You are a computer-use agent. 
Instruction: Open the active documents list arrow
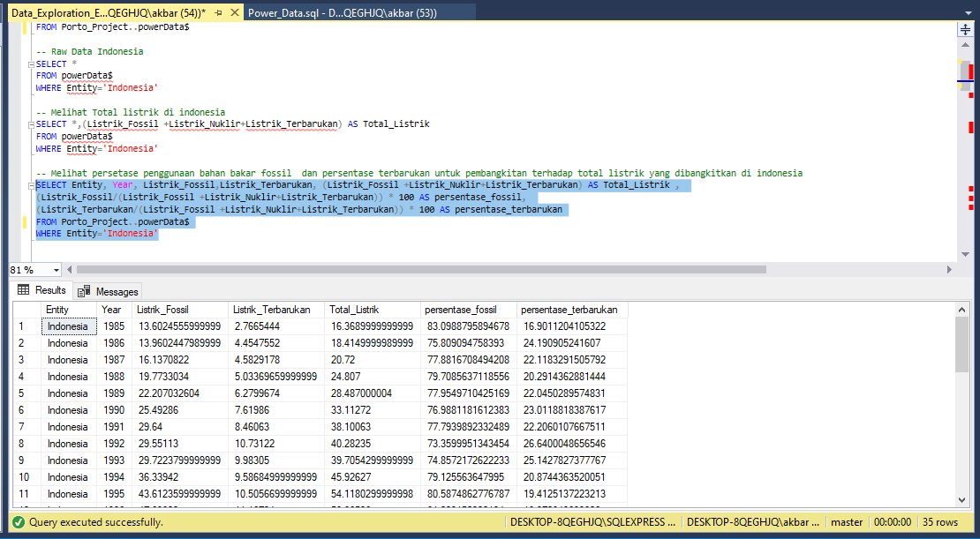pyautogui.click(x=969, y=12)
